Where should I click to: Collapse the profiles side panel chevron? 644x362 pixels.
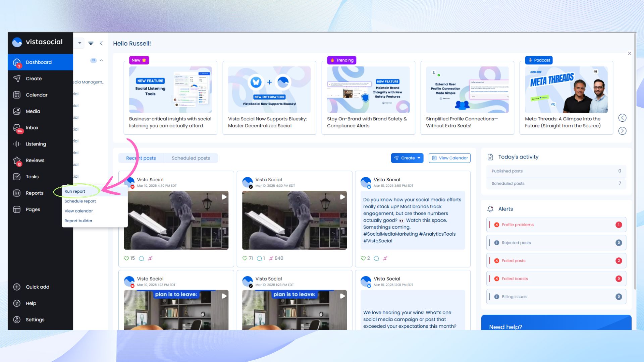tap(101, 43)
